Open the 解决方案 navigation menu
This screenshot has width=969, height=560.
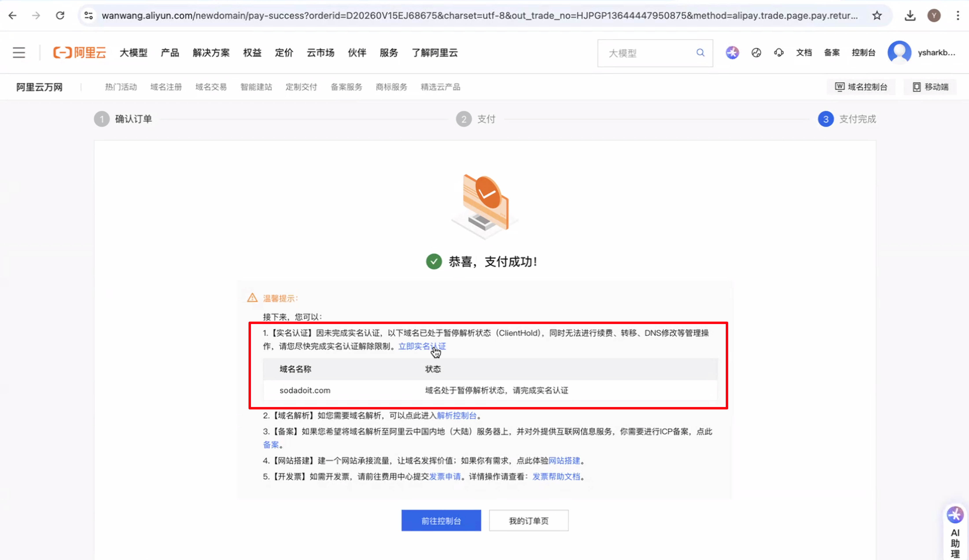pyautogui.click(x=211, y=53)
